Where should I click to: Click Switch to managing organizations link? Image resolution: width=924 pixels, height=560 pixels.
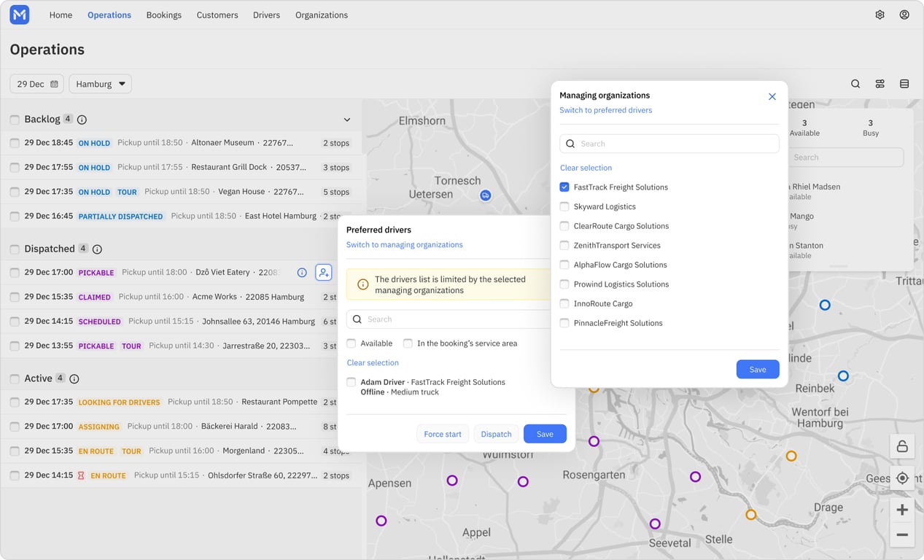click(405, 245)
